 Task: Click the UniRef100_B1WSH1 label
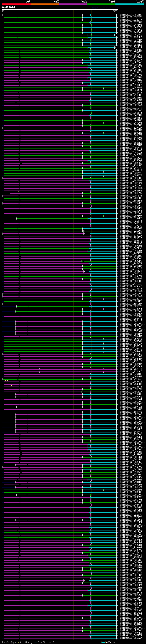click(131, 98)
